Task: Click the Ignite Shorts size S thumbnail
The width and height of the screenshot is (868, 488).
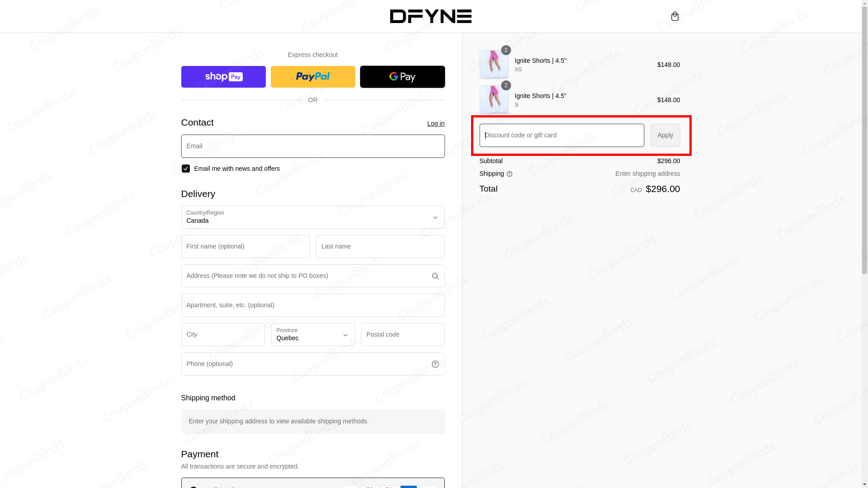Action: [494, 100]
